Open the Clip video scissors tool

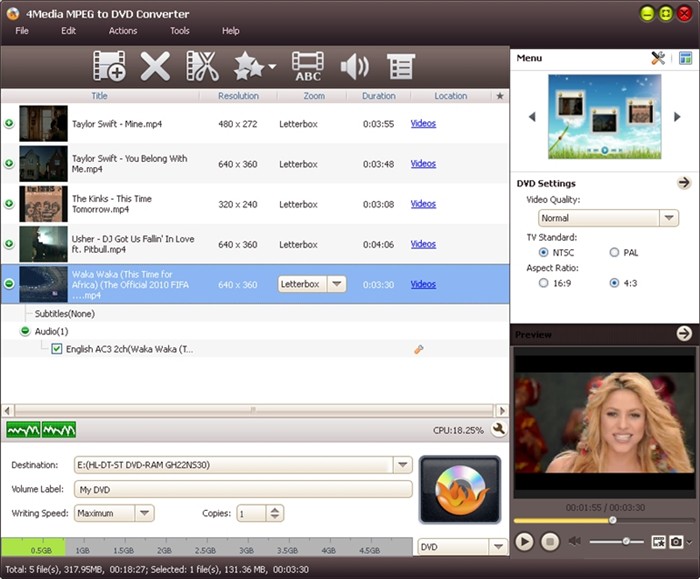tap(202, 66)
